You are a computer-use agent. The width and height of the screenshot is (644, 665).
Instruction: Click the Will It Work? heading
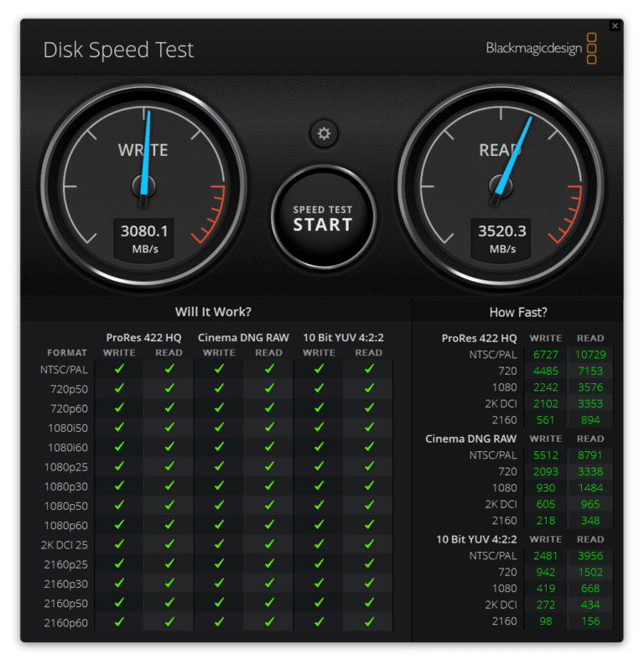[213, 312]
